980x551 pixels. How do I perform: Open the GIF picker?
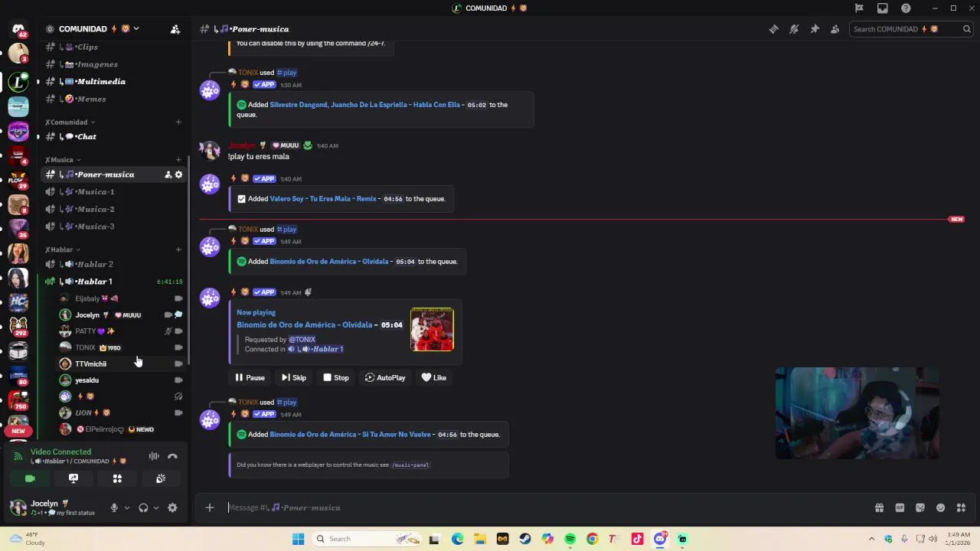900,507
